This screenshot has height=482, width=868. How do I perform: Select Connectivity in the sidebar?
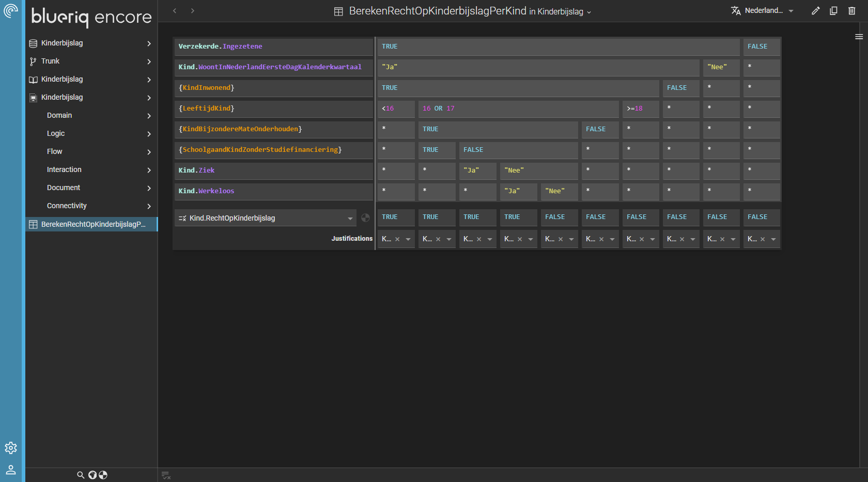tap(67, 206)
